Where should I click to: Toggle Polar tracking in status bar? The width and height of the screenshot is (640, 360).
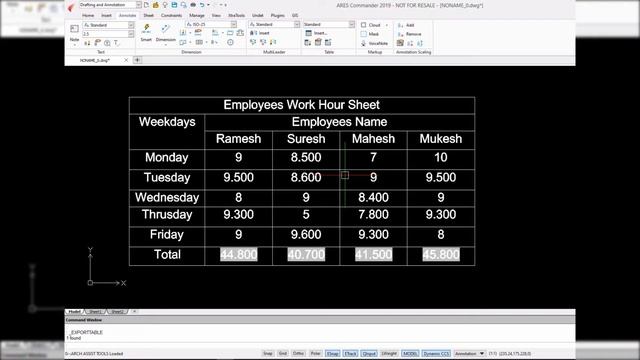coord(316,353)
